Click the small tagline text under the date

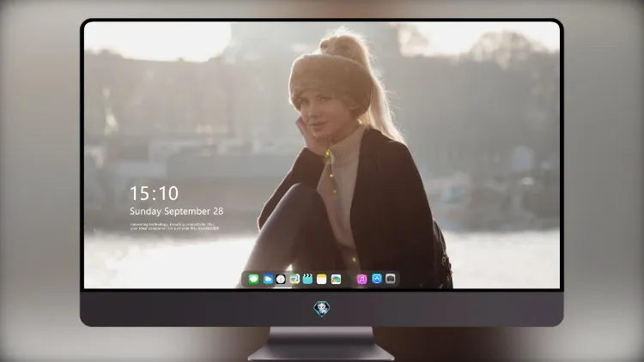click(174, 226)
